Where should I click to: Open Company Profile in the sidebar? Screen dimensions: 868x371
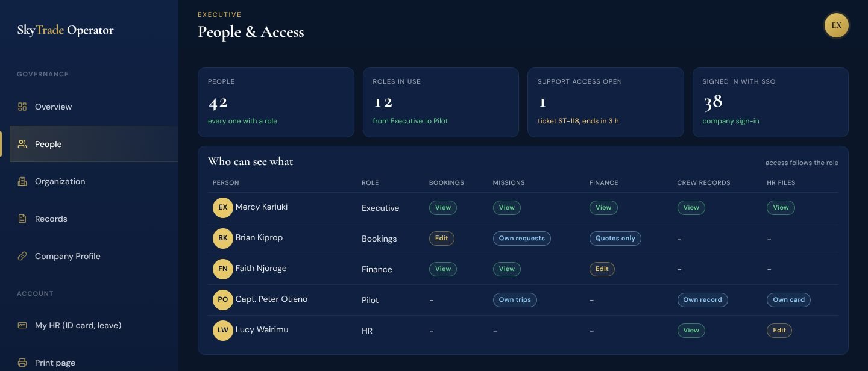[94, 256]
